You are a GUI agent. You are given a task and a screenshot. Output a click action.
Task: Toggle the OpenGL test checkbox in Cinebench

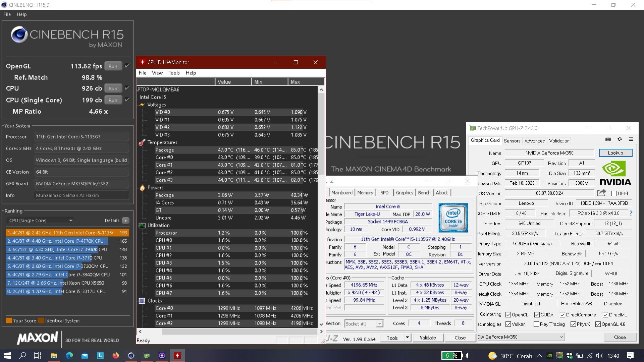127,66
